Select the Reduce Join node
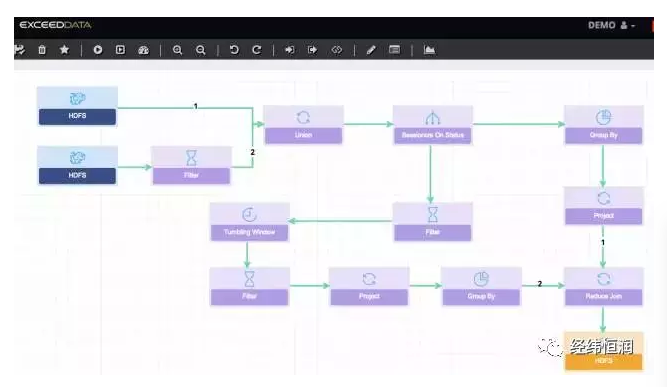667x387 pixels. [604, 287]
